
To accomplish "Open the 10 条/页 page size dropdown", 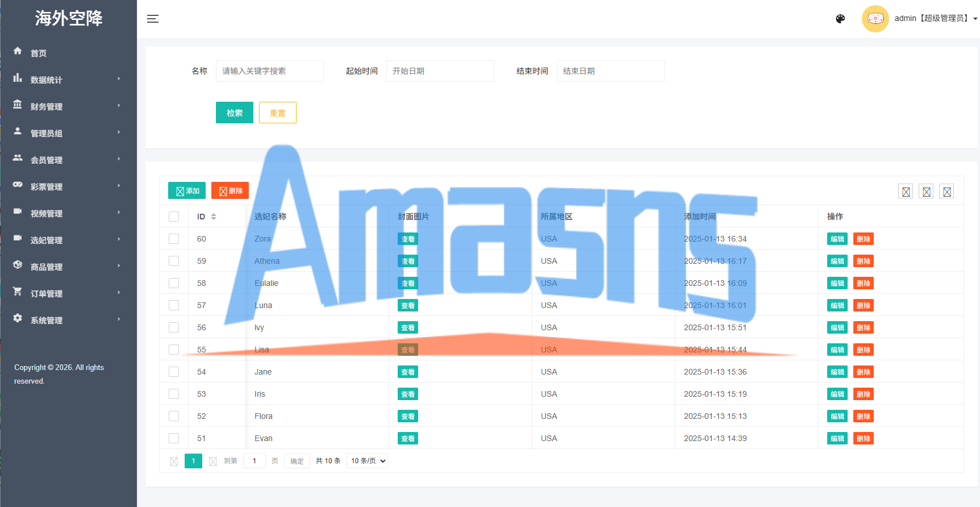I will [x=368, y=461].
